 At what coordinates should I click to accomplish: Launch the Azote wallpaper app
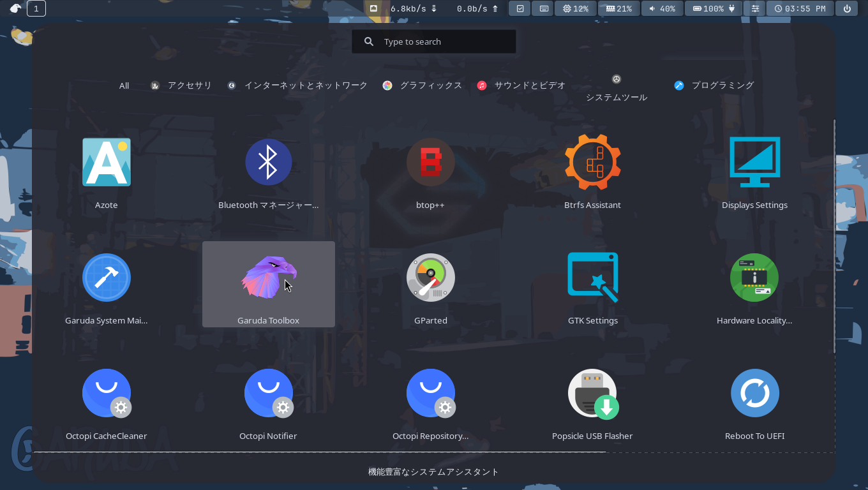(x=107, y=169)
